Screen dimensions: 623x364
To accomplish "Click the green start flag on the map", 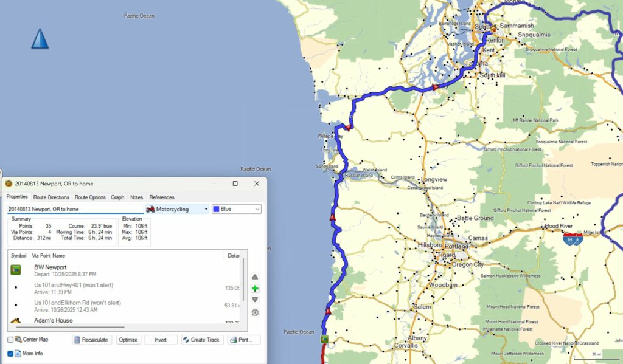I will [324, 339].
